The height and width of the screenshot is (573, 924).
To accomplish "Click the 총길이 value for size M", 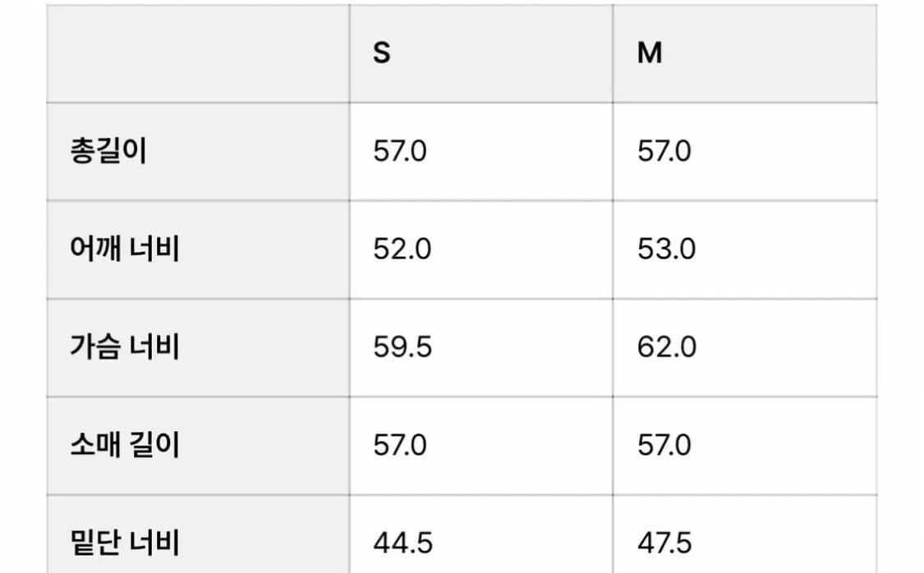I will 664,152.
